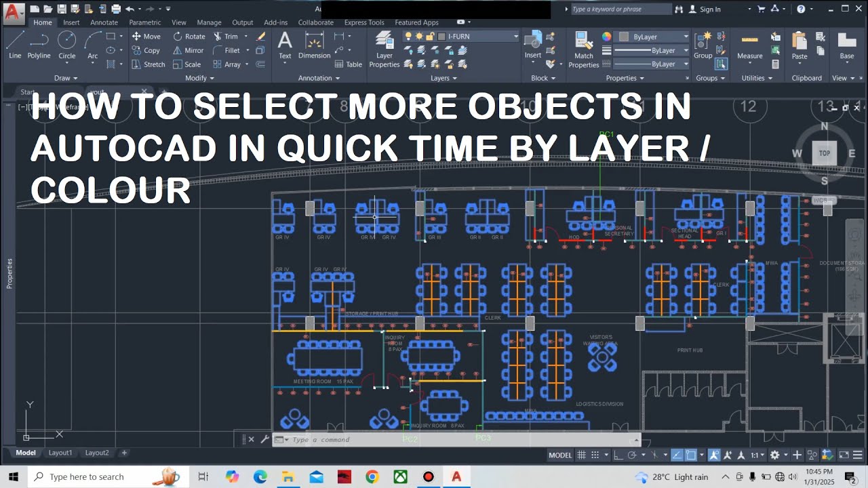Open Layer Properties manager
The width and height of the screenshot is (868, 488).
[x=384, y=49]
